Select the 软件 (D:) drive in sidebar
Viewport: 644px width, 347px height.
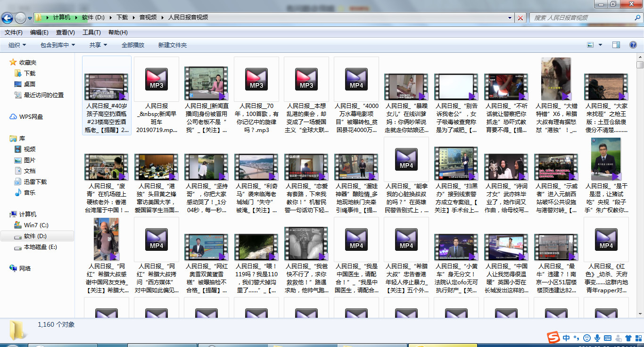35,236
